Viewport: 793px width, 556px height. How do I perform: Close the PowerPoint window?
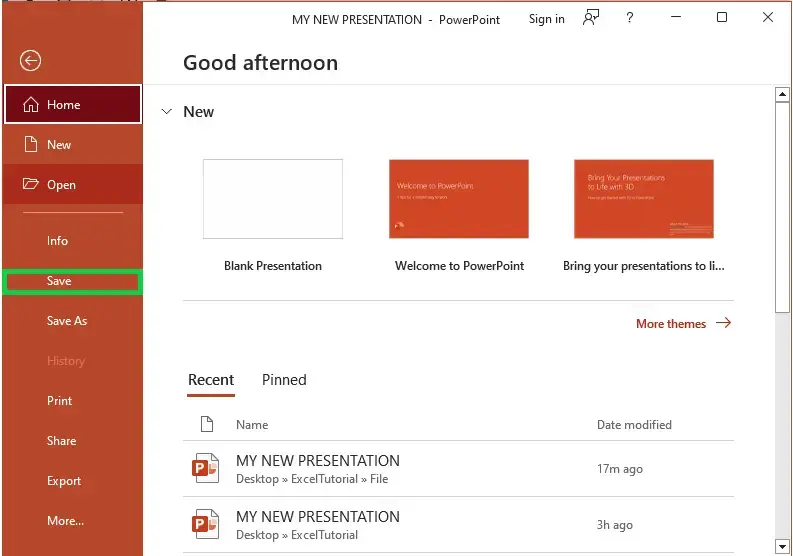768,17
